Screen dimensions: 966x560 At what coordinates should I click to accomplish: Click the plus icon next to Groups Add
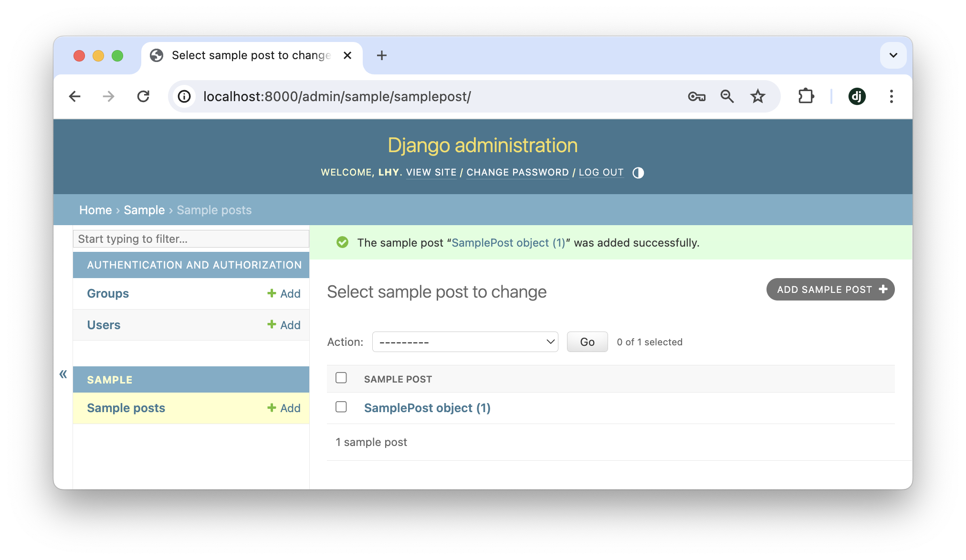[272, 293]
